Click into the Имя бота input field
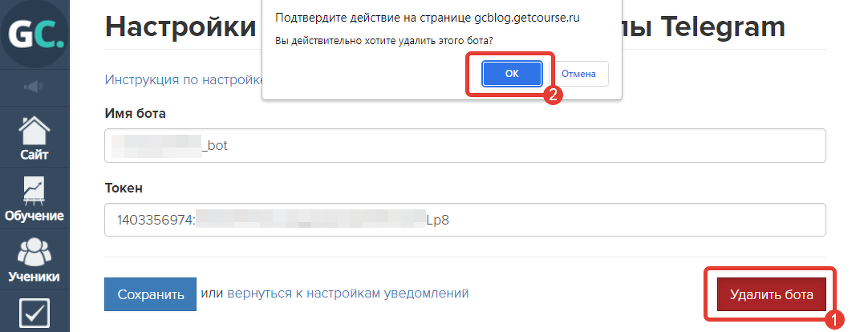This screenshot has width=868, height=332. (x=465, y=145)
